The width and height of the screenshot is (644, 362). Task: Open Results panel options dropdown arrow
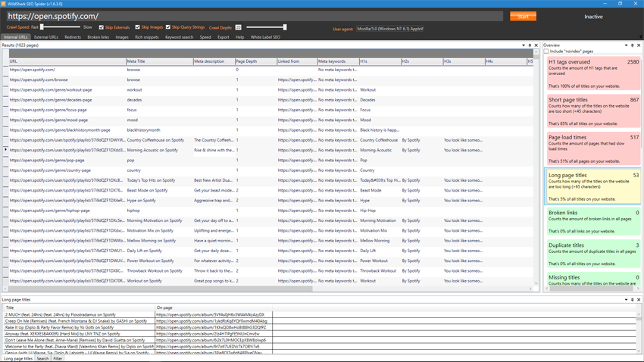pos(524,45)
